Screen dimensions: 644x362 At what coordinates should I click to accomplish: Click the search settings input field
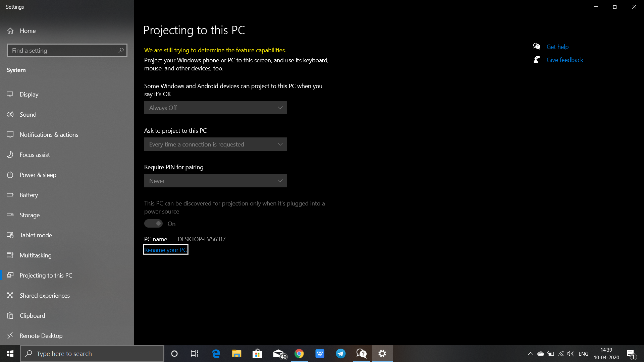point(66,50)
